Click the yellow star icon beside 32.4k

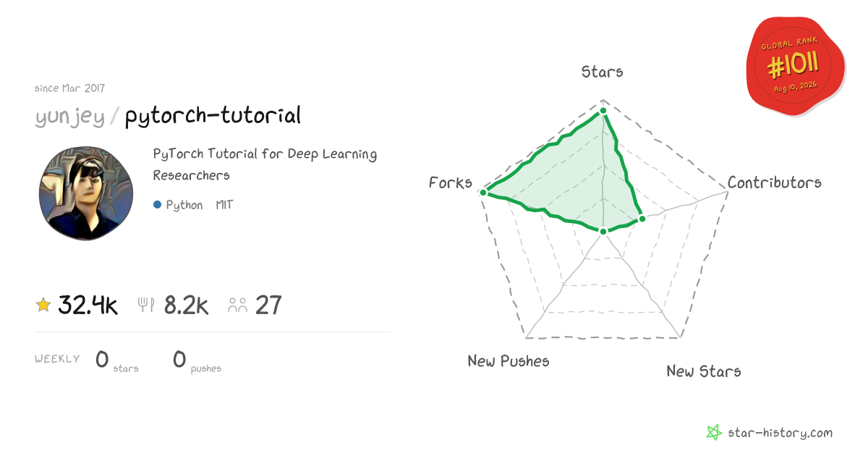[43, 305]
